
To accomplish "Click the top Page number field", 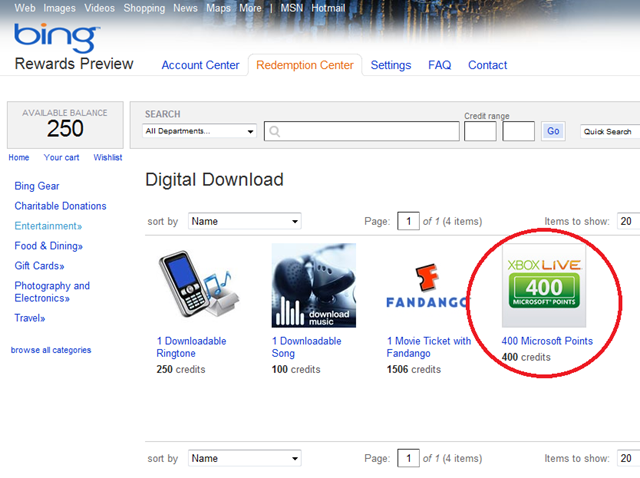I will (x=408, y=221).
